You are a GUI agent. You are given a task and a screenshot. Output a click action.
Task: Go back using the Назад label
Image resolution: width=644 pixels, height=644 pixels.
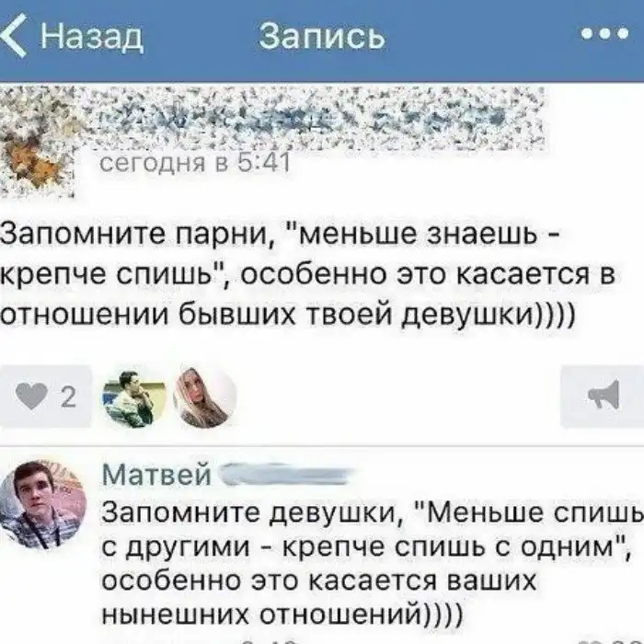(x=92, y=37)
